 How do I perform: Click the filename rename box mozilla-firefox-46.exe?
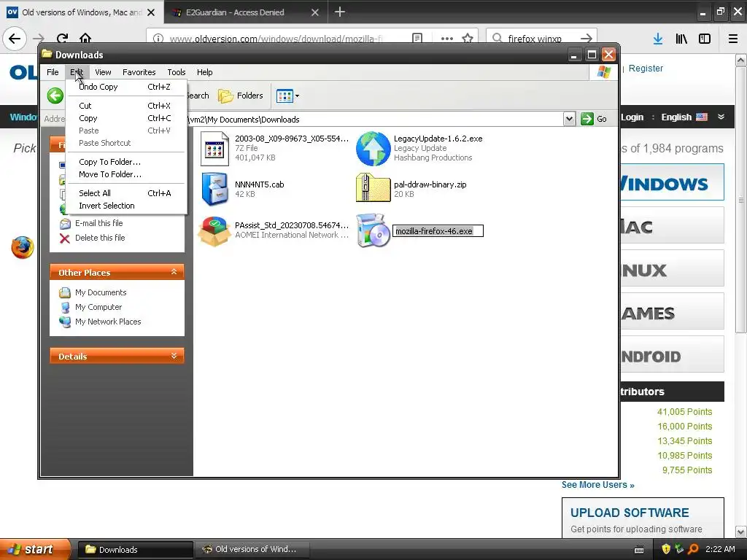tap(438, 231)
